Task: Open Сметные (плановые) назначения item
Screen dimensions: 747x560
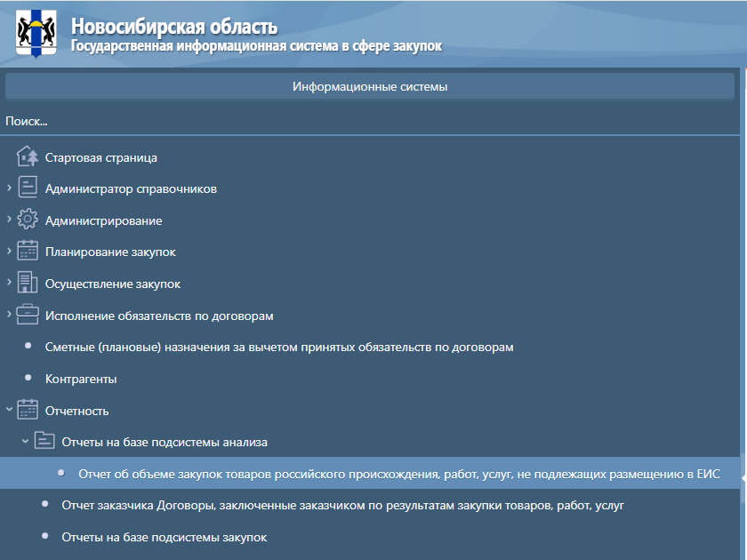Action: (279, 348)
